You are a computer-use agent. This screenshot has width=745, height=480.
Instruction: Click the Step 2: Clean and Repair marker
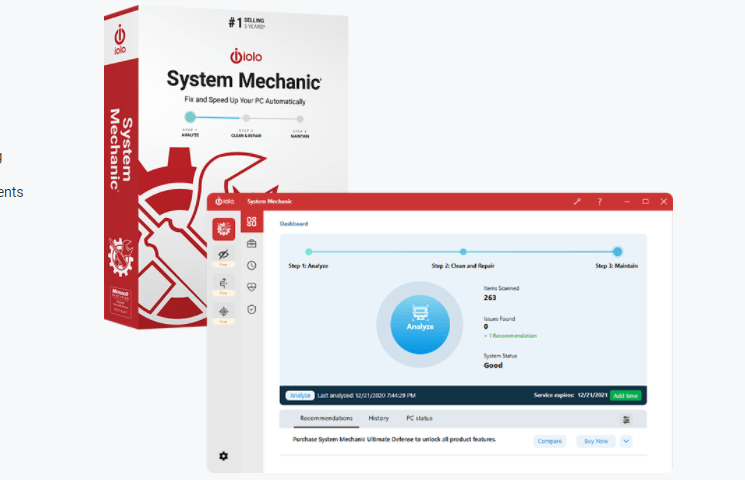click(463, 252)
